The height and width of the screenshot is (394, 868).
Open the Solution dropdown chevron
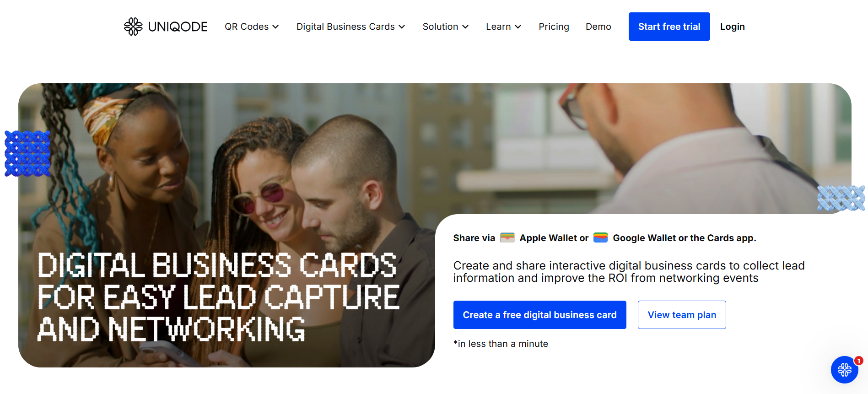[465, 27]
